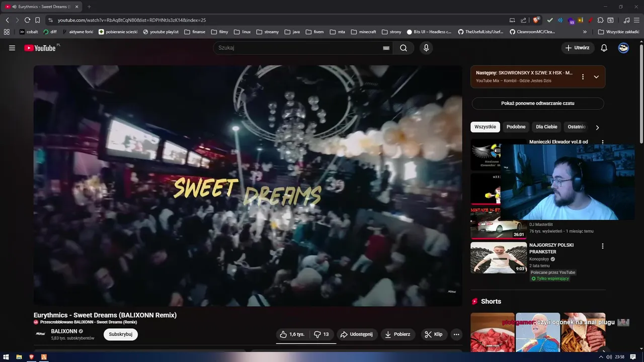Reload the current page
Screen dimensions: 644x362
coord(27,20)
